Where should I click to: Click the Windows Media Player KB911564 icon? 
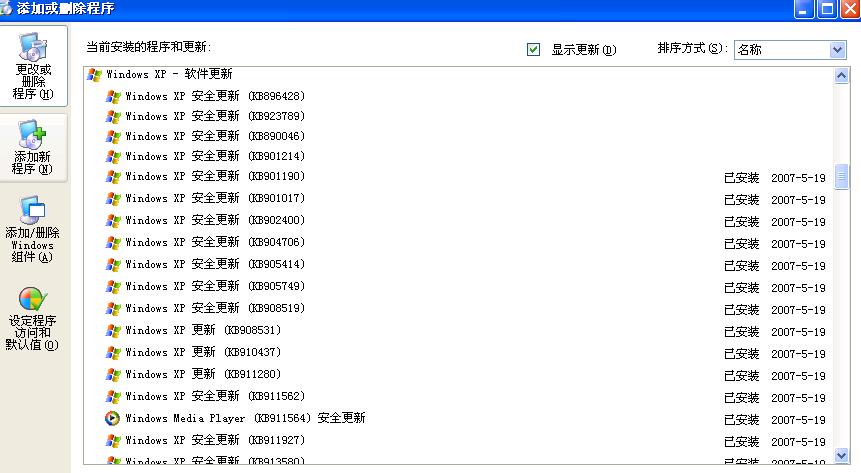tap(112, 418)
